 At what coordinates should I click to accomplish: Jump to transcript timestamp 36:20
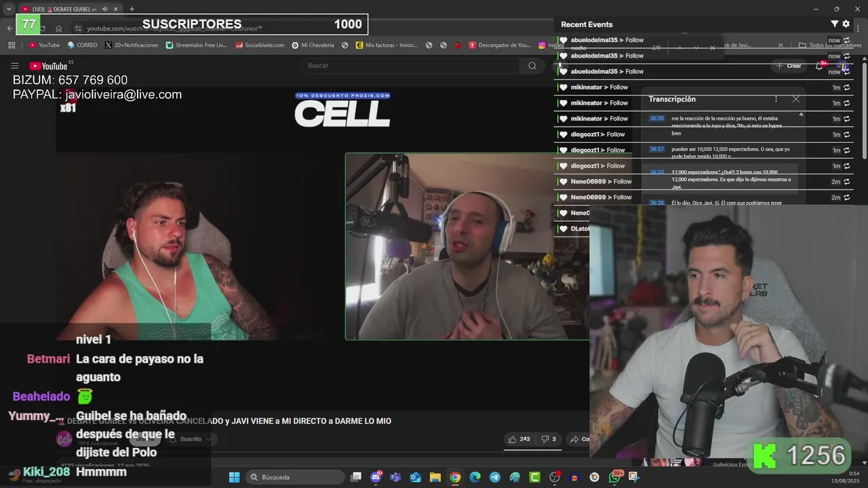656,118
